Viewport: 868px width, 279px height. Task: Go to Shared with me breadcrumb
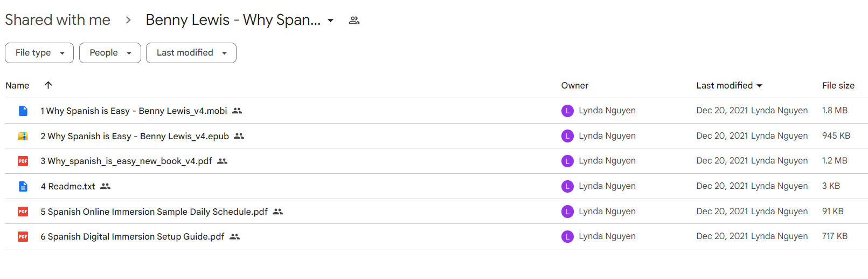click(58, 20)
